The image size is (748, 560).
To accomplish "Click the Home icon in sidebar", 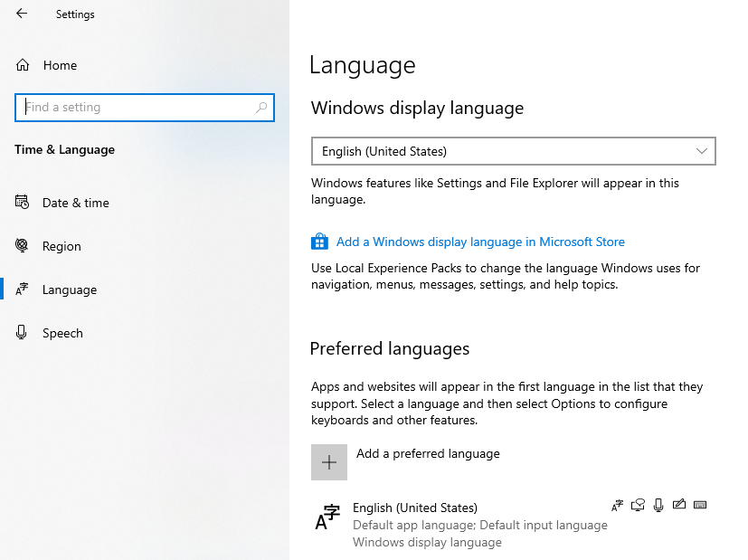I will coord(23,65).
